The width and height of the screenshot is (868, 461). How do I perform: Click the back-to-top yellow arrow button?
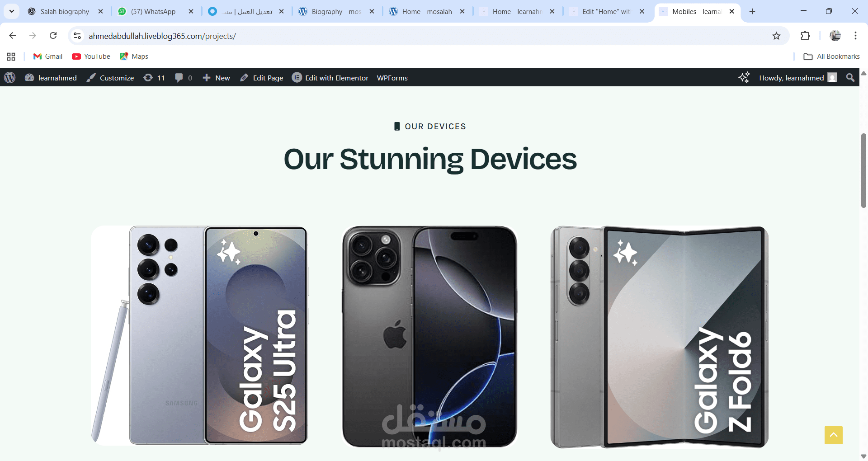(833, 435)
